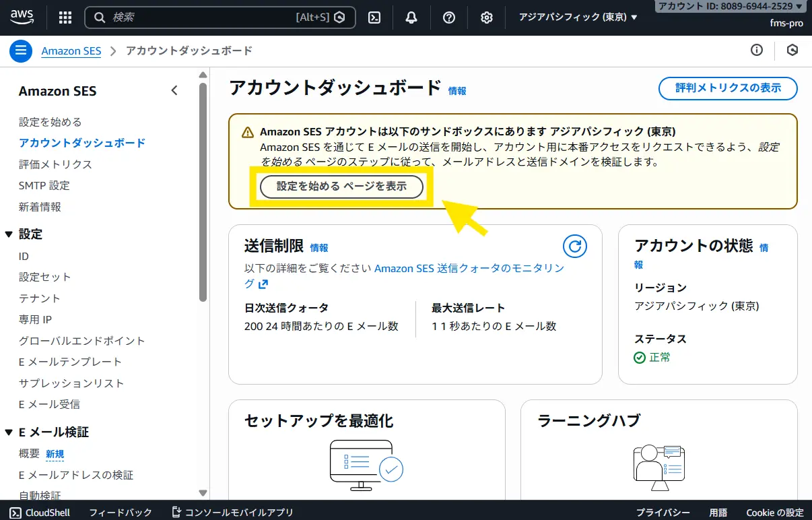
Task: Select SMTP 設定 in the sidebar
Action: pos(44,185)
